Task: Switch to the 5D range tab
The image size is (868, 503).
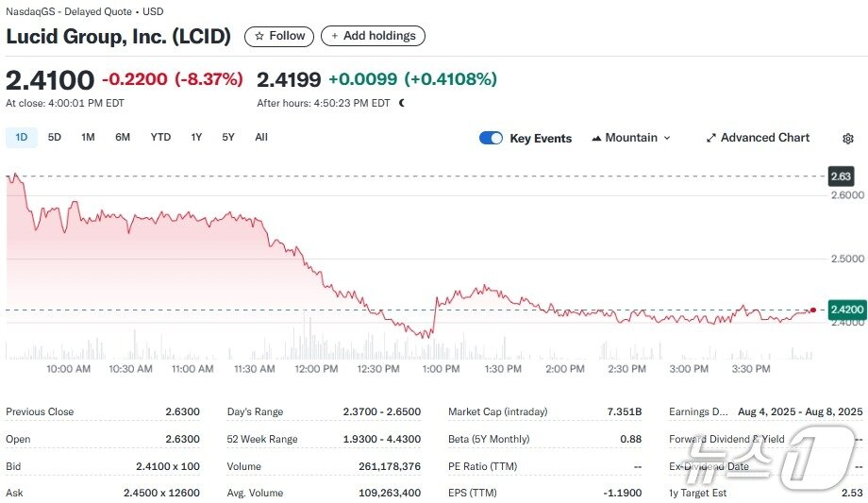Action: coord(55,137)
